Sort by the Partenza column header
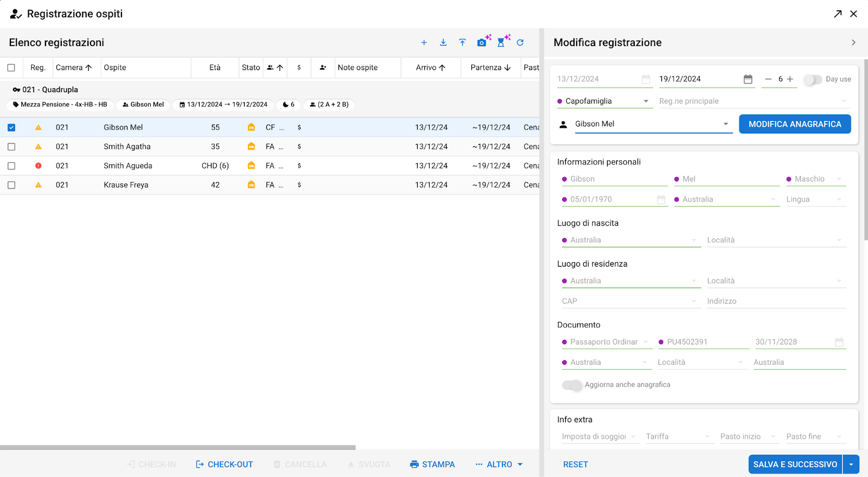This screenshot has height=477, width=868. pos(490,68)
